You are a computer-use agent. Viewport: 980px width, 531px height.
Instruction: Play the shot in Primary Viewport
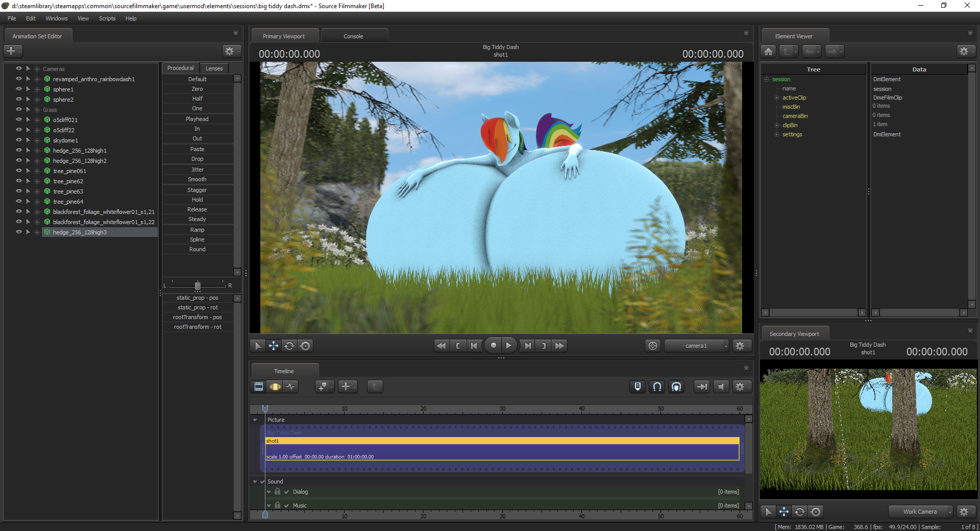tap(509, 346)
